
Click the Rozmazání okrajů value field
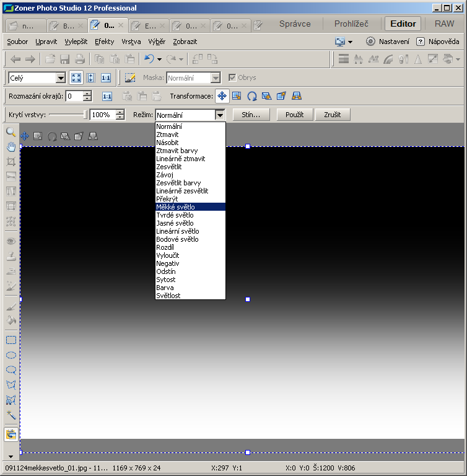pos(74,96)
